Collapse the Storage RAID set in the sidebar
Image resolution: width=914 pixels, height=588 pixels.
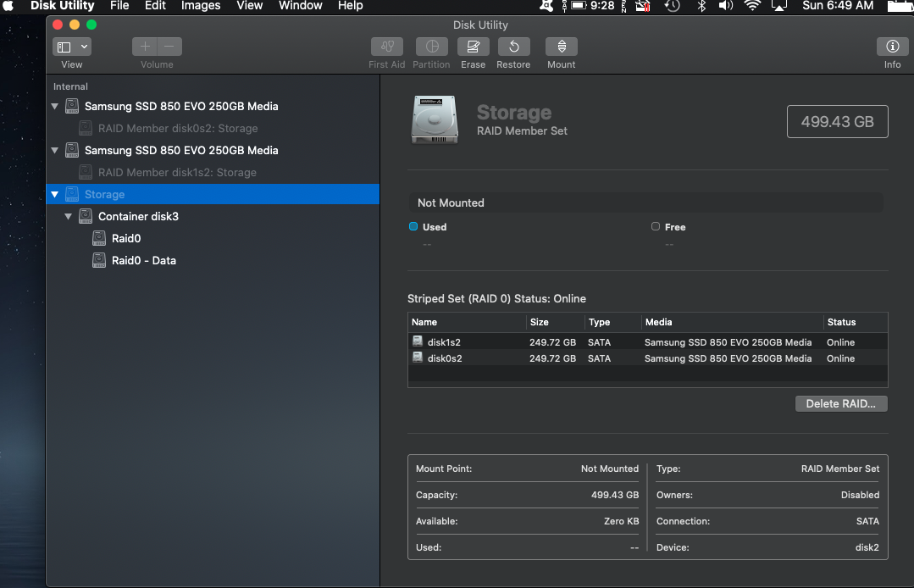55,195
